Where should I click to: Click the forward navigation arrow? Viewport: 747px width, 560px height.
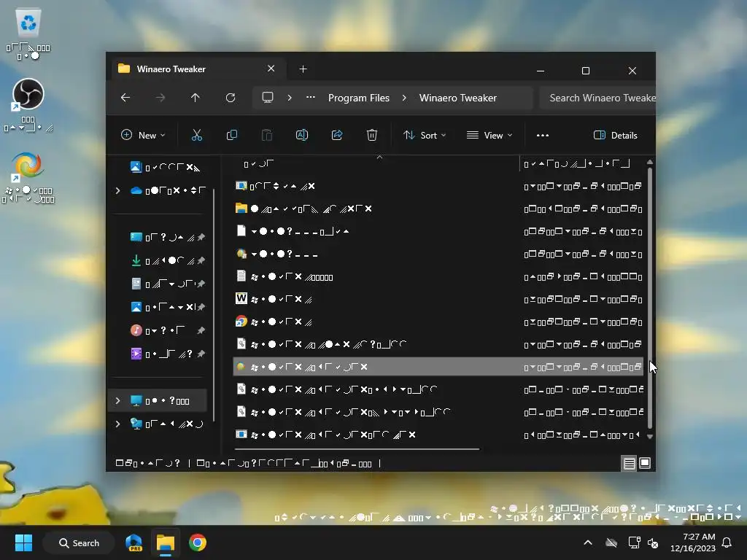[160, 98]
